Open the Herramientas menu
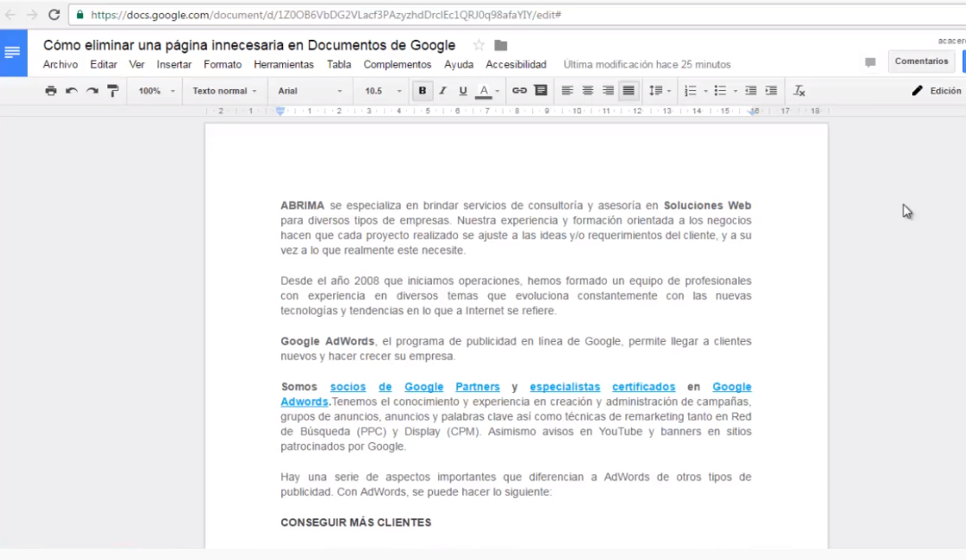The height and width of the screenshot is (560, 966). coord(283,64)
